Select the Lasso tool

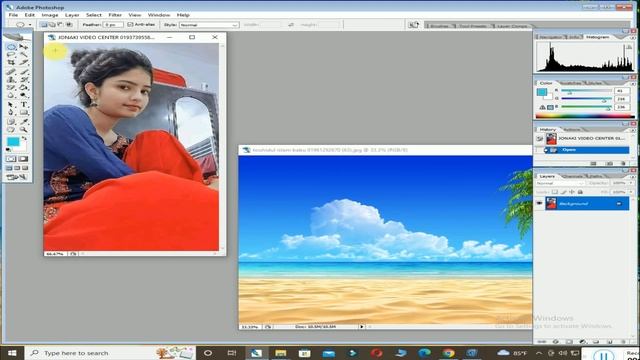coord(11,55)
